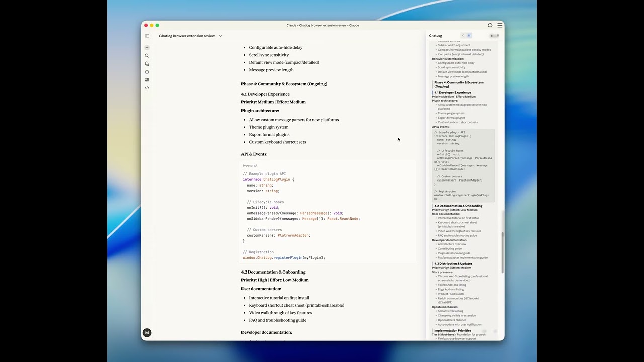This screenshot has height=362, width=644.
Task: Click 'Developer documentation:' label in main chat
Action: 267,332
